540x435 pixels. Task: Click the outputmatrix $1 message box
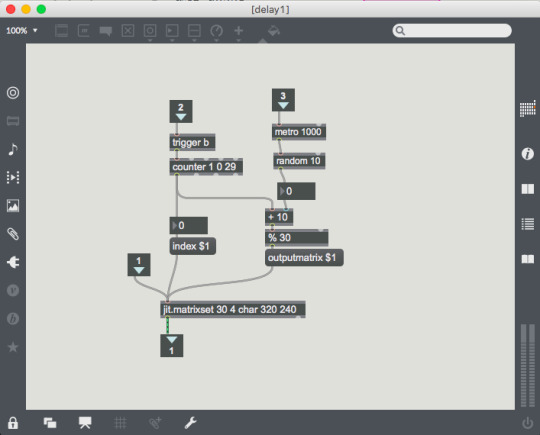pyautogui.click(x=304, y=258)
